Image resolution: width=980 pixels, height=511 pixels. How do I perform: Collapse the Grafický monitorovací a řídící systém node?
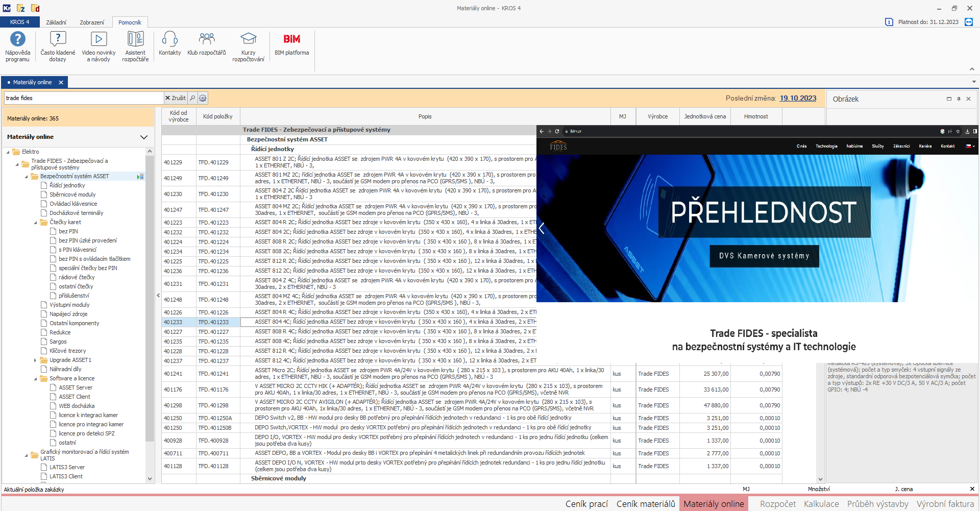tap(27, 455)
